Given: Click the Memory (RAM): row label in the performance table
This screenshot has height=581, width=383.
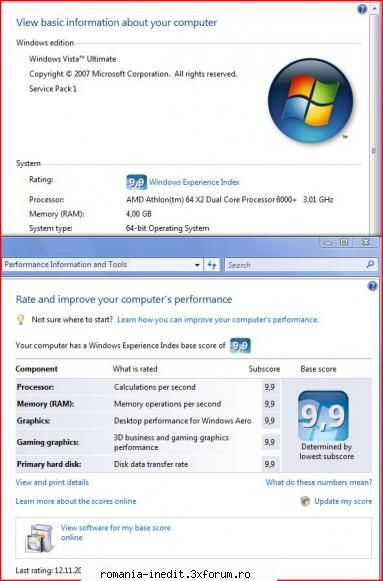Looking at the screenshot, I should [45, 404].
